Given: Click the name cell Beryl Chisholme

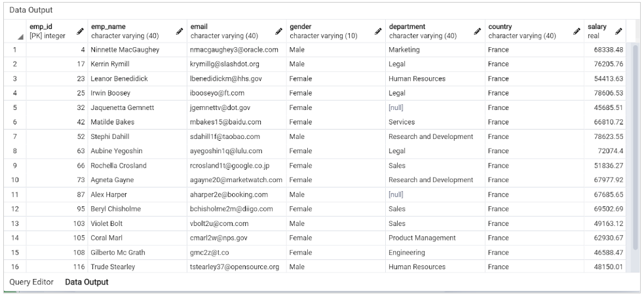Looking at the screenshot, I should click(x=138, y=209).
